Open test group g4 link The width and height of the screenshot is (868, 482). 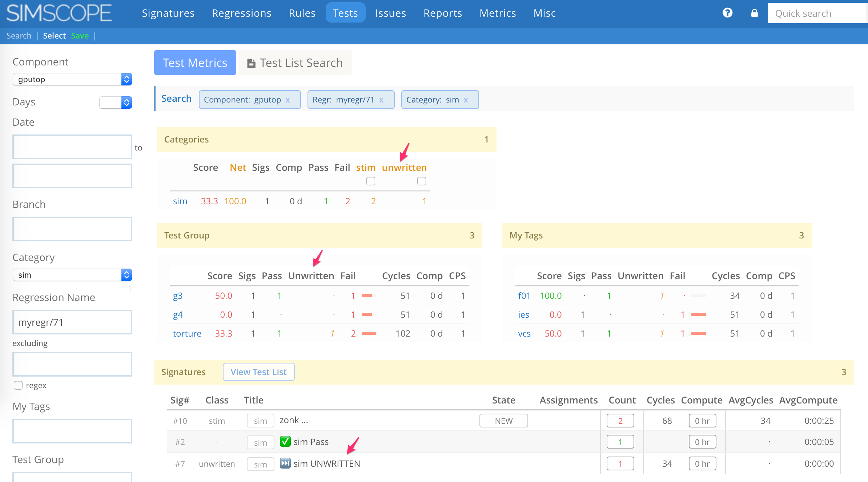coord(177,315)
